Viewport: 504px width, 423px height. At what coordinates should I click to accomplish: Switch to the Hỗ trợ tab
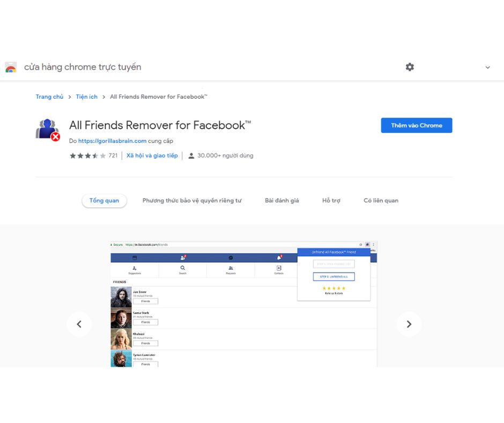331,201
